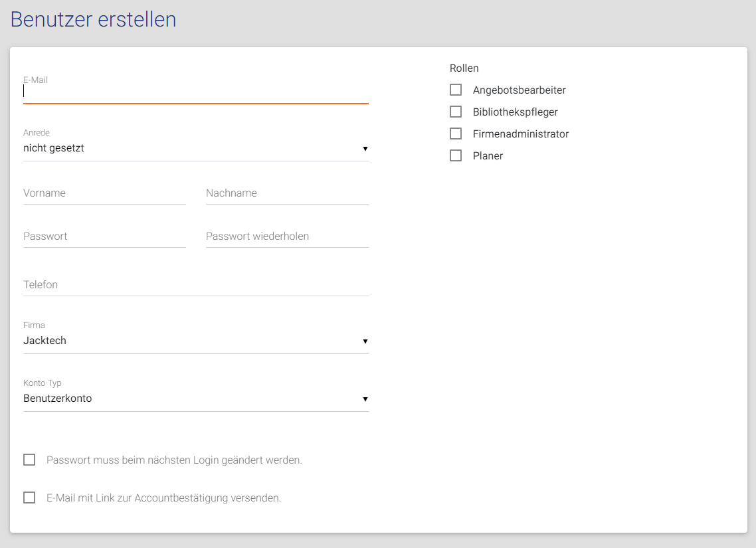Select the Planer role checkbox
This screenshot has width=756, height=548.
(456, 155)
